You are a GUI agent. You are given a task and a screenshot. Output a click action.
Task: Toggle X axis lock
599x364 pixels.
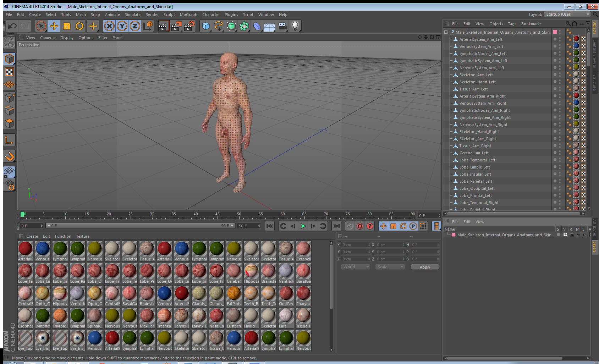(109, 26)
